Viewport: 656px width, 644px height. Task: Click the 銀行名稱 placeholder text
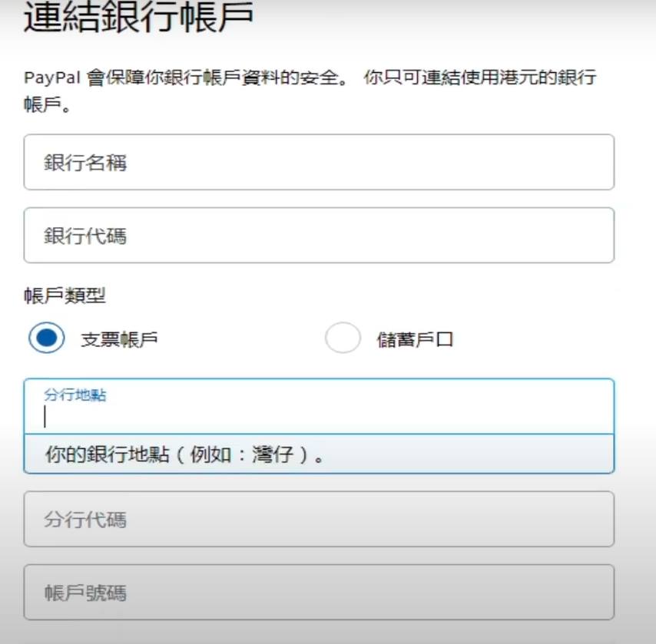pos(84,163)
